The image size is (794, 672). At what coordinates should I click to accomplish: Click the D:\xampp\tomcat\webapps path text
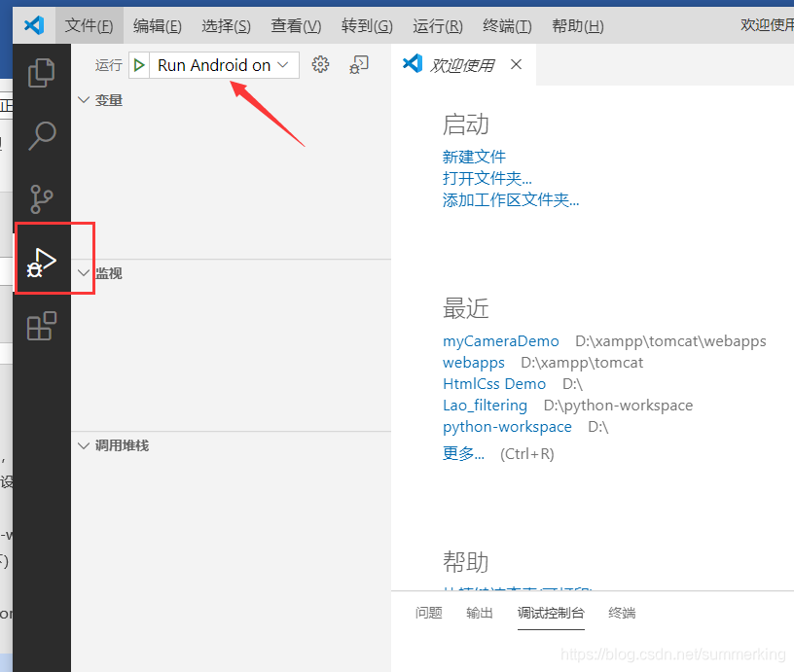click(x=670, y=341)
